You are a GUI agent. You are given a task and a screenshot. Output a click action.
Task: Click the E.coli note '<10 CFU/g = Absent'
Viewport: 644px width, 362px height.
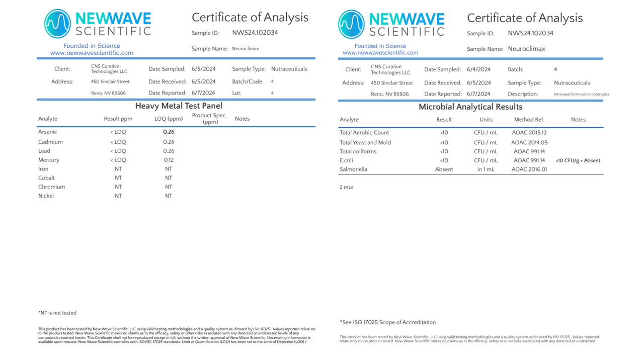[578, 160]
